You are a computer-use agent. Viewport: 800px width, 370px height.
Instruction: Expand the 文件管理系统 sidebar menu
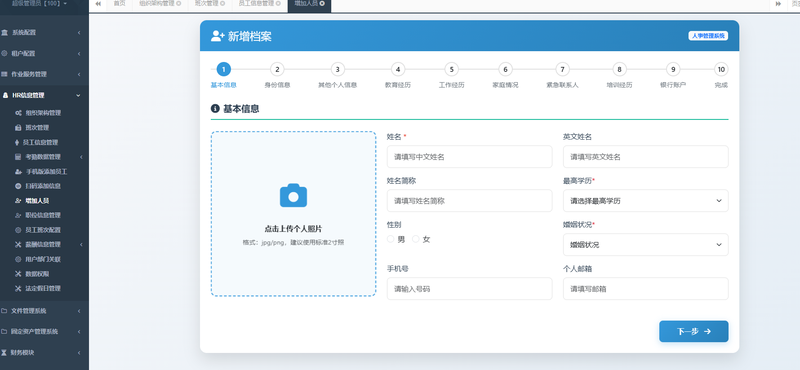pyautogui.click(x=44, y=311)
